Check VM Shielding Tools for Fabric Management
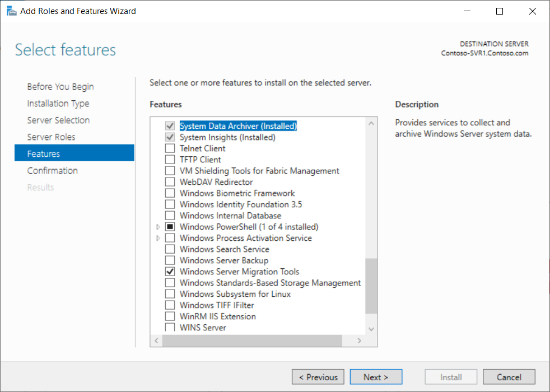This screenshot has height=392, width=550. [170, 170]
